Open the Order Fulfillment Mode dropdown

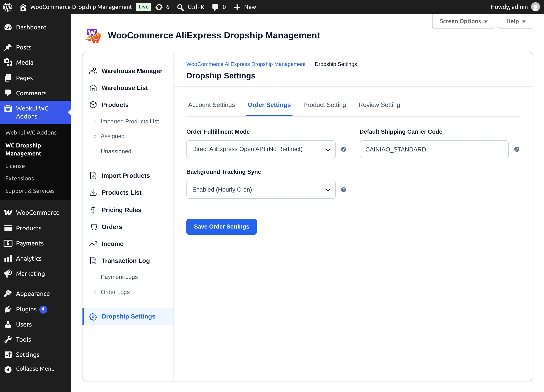point(261,149)
